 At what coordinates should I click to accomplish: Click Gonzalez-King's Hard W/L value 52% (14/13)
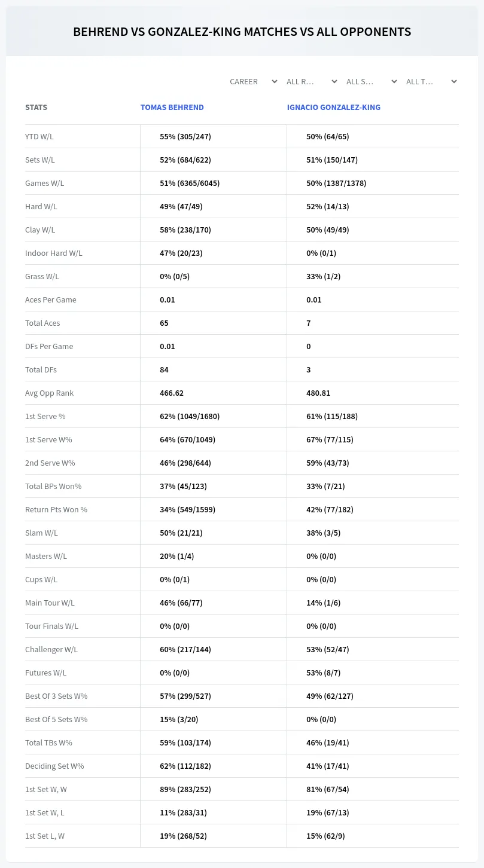(328, 206)
